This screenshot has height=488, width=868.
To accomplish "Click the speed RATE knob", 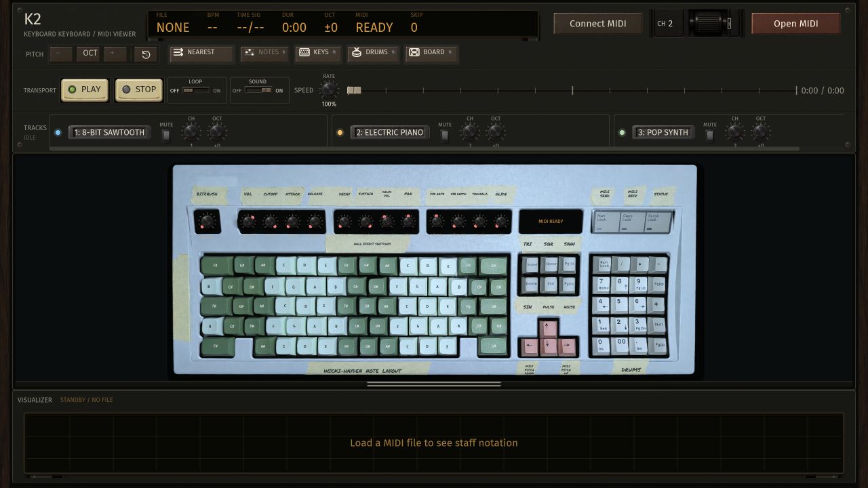I will (x=329, y=89).
